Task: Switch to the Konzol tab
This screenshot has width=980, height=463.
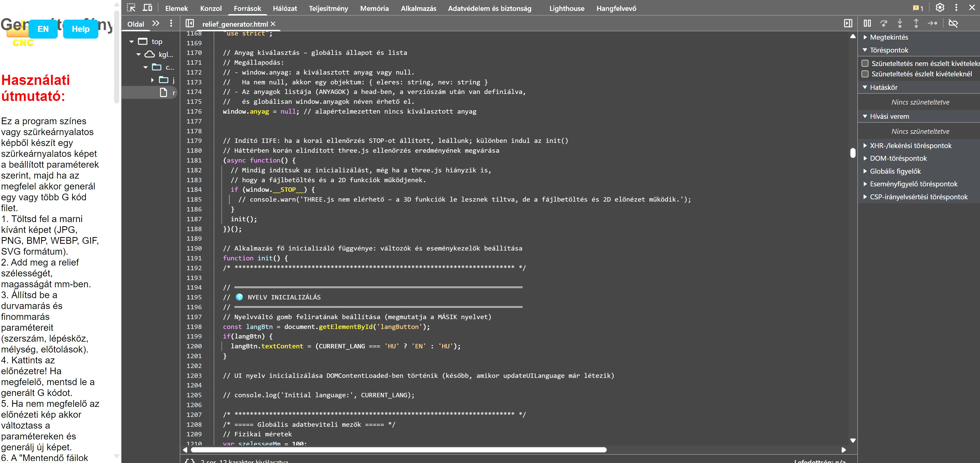Action: (211, 8)
